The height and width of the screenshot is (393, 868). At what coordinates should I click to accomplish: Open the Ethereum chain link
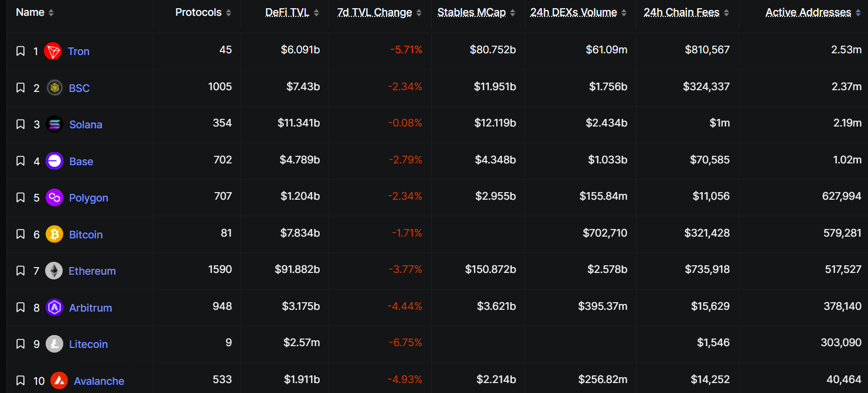[x=92, y=271]
